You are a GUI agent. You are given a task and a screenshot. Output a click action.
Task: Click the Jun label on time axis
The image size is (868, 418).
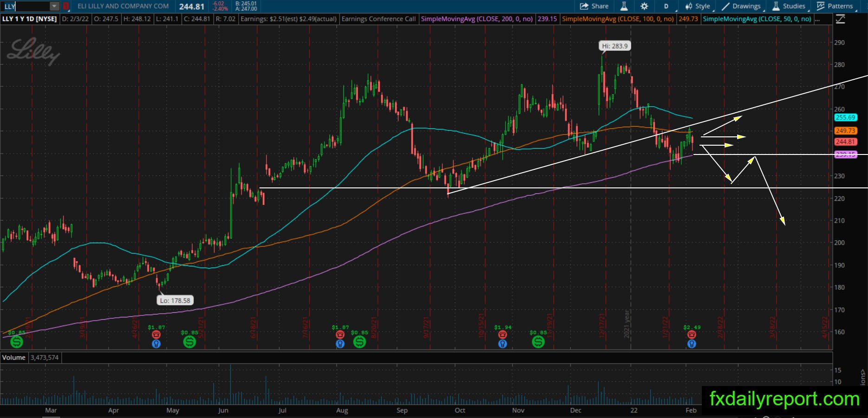tap(223, 410)
